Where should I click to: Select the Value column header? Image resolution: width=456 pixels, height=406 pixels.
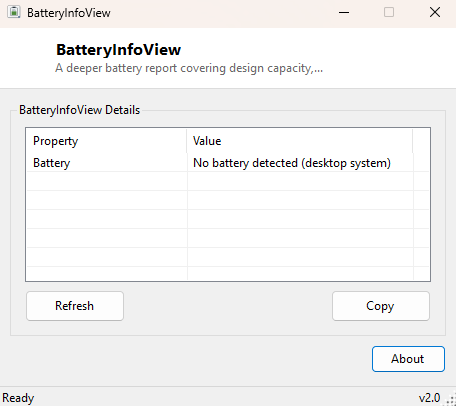[300, 141]
